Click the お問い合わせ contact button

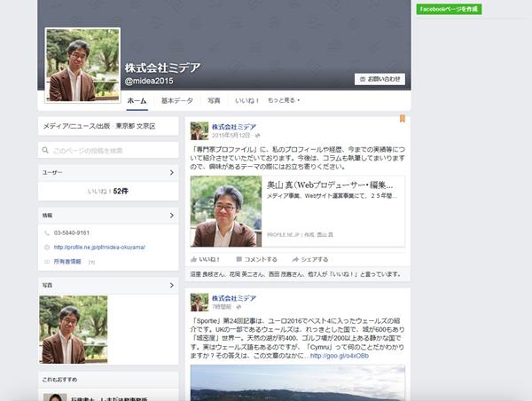coord(379,79)
